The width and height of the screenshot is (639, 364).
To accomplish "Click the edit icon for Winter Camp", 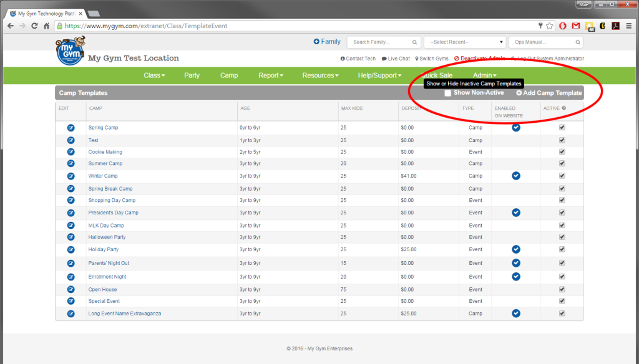I will [71, 176].
